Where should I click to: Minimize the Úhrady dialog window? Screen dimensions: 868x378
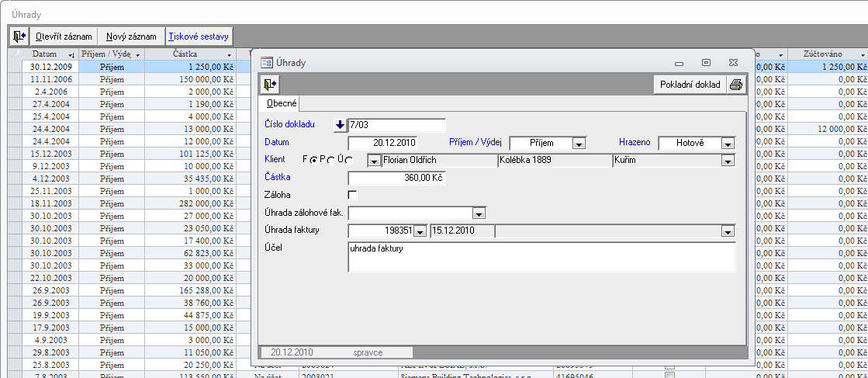pyautogui.click(x=680, y=63)
